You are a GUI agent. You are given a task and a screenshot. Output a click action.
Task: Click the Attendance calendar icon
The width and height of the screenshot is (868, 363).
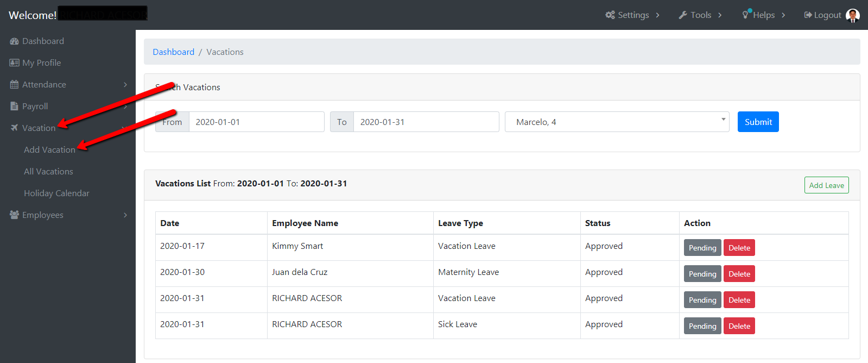[x=14, y=85]
